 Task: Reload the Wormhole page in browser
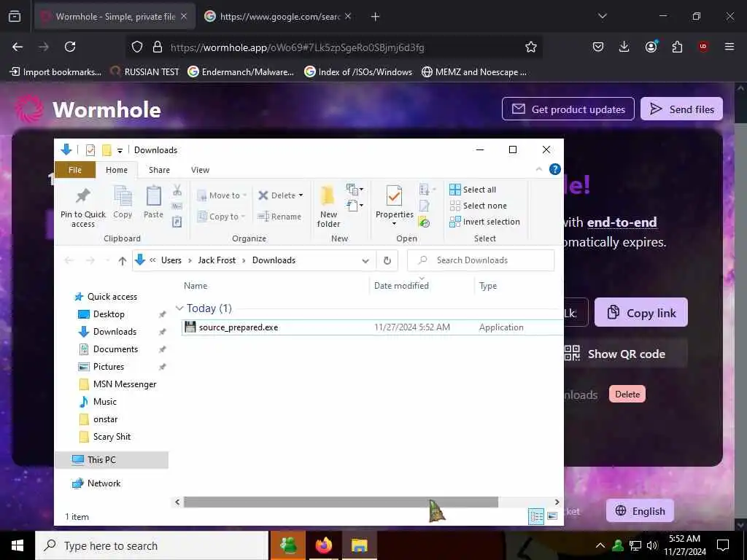pos(70,47)
